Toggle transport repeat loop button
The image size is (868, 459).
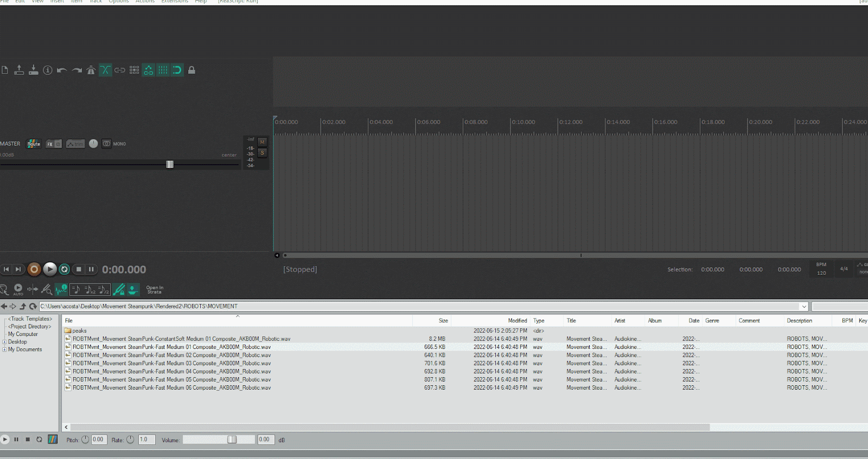(x=65, y=269)
